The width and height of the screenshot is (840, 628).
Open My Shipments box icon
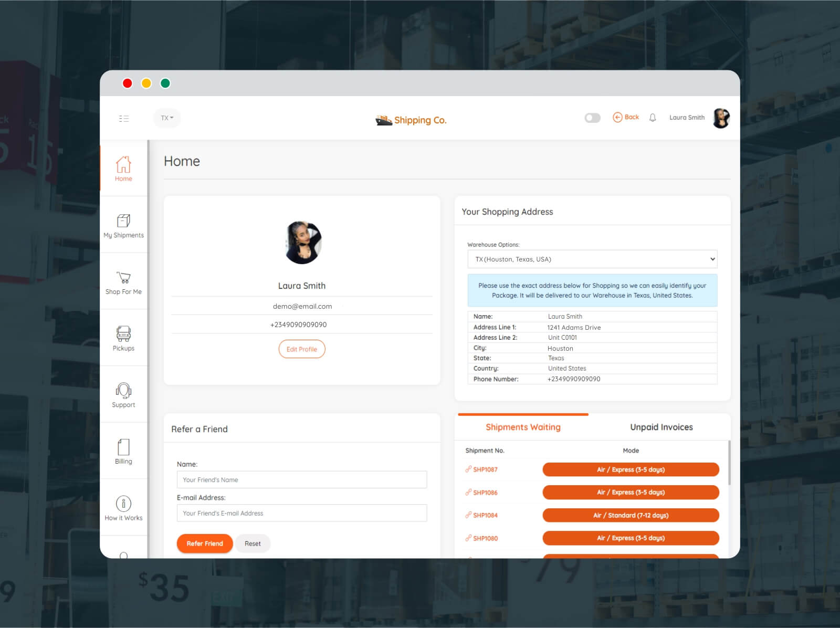click(x=123, y=221)
